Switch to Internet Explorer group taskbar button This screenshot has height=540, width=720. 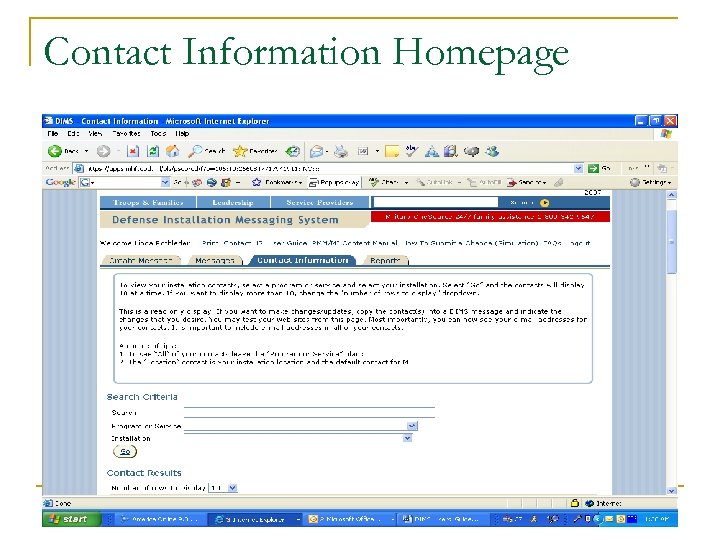coord(255,519)
